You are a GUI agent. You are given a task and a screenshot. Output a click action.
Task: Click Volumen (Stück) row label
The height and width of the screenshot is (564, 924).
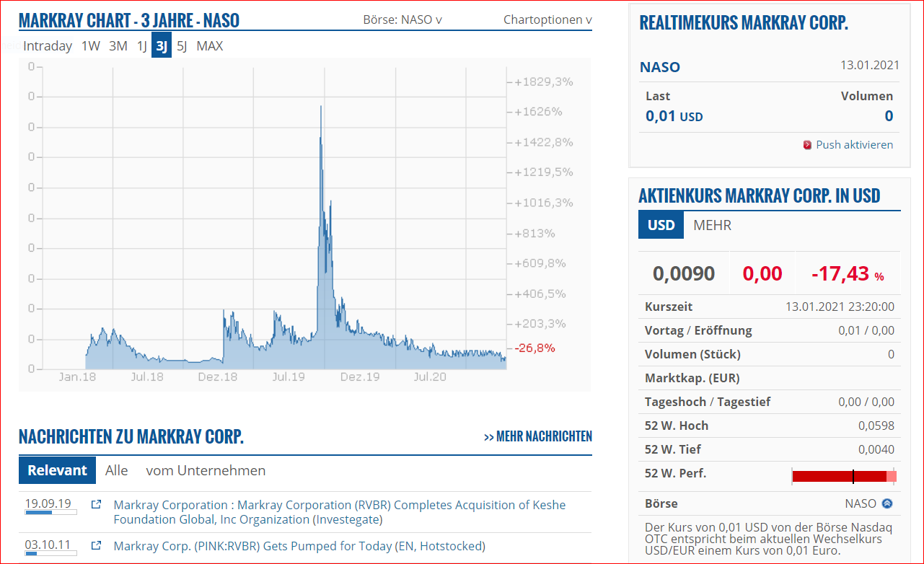[x=692, y=354]
